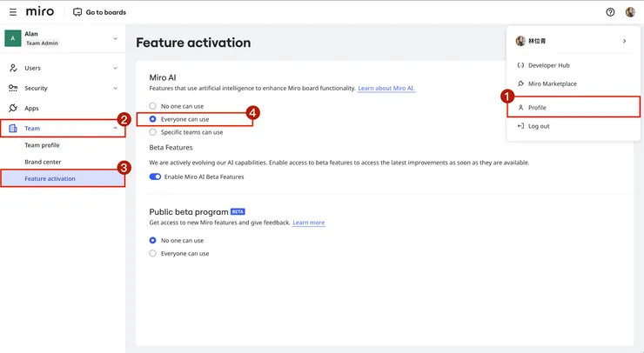Select public beta 'Everyone can use'
This screenshot has height=353, width=644.
[153, 253]
